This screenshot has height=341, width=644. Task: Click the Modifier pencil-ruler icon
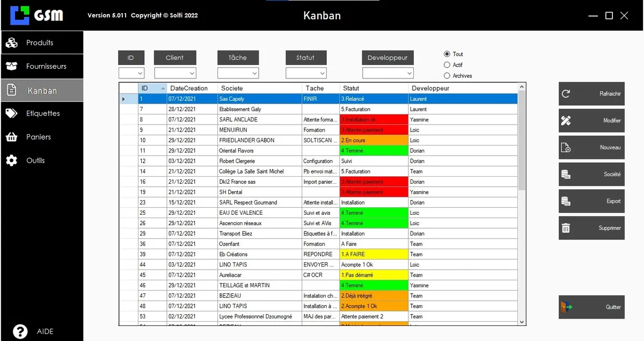[566, 120]
